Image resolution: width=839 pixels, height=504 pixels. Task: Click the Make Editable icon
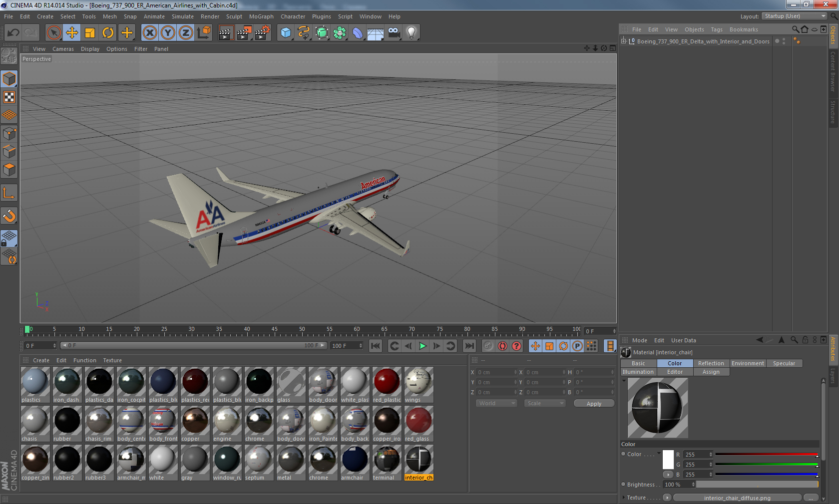pyautogui.click(x=9, y=56)
